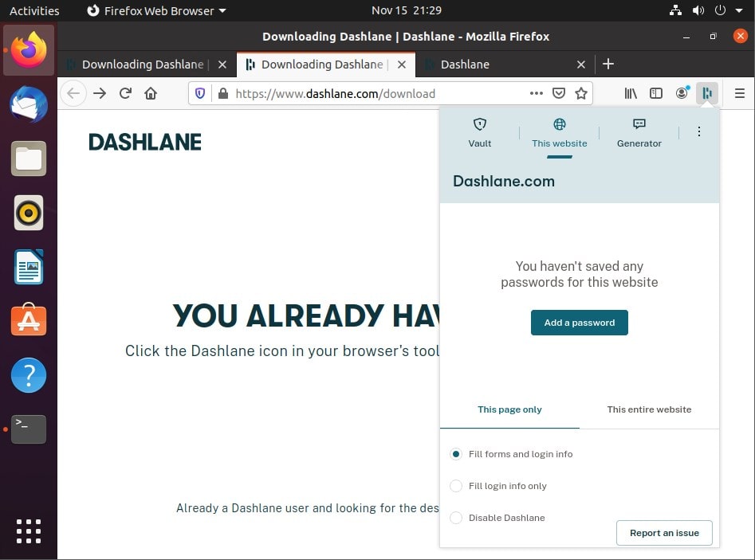Click the Add a password button

(x=580, y=323)
